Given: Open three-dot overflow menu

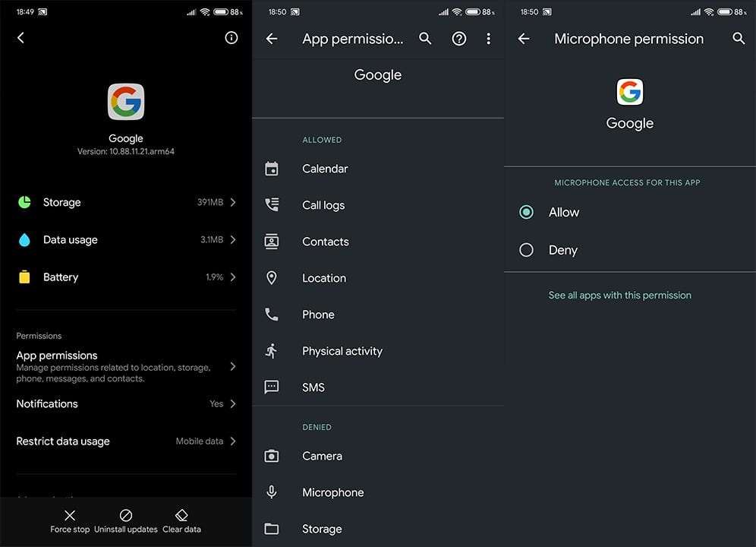Looking at the screenshot, I should click(488, 39).
